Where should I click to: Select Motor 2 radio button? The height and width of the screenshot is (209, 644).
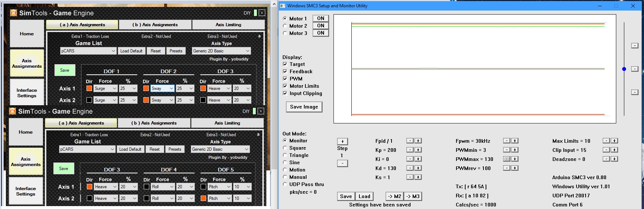[285, 26]
